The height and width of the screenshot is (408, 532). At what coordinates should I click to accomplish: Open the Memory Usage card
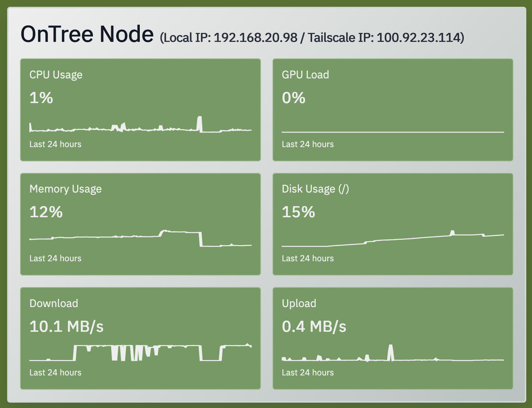click(x=140, y=224)
